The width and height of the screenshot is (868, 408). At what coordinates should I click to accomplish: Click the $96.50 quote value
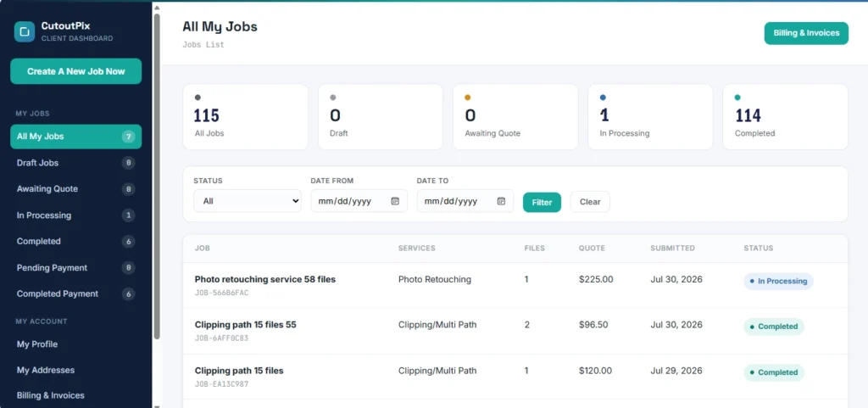point(593,325)
